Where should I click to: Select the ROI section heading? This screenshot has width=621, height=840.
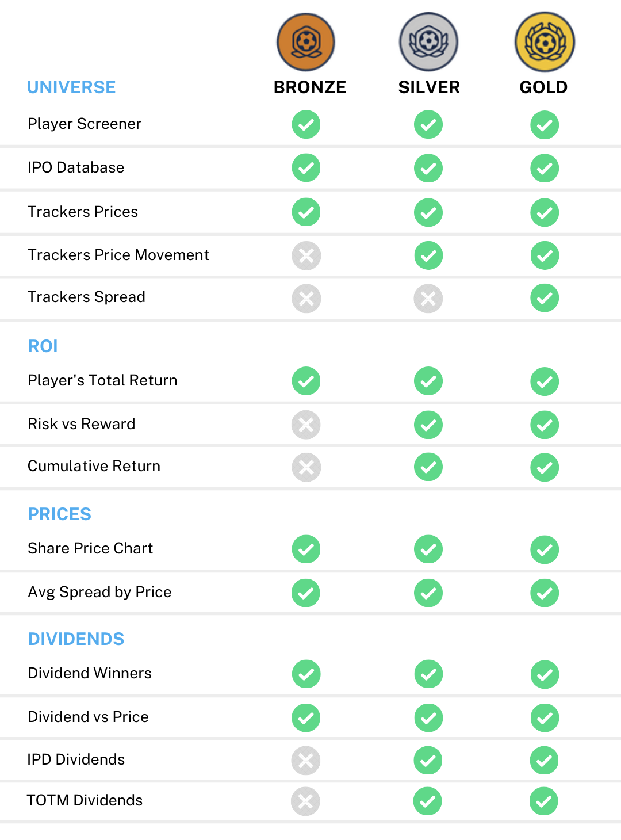click(43, 346)
